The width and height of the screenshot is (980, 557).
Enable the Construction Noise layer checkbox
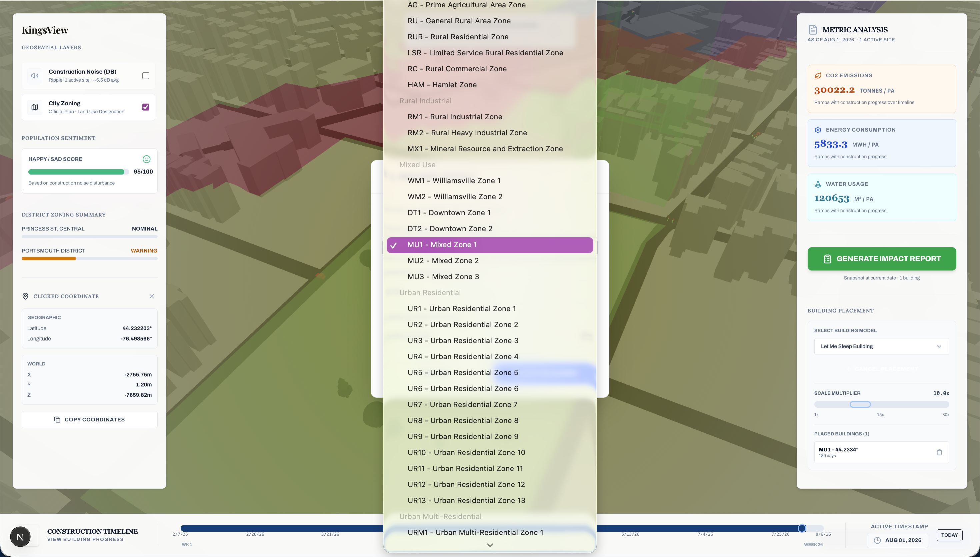click(145, 76)
